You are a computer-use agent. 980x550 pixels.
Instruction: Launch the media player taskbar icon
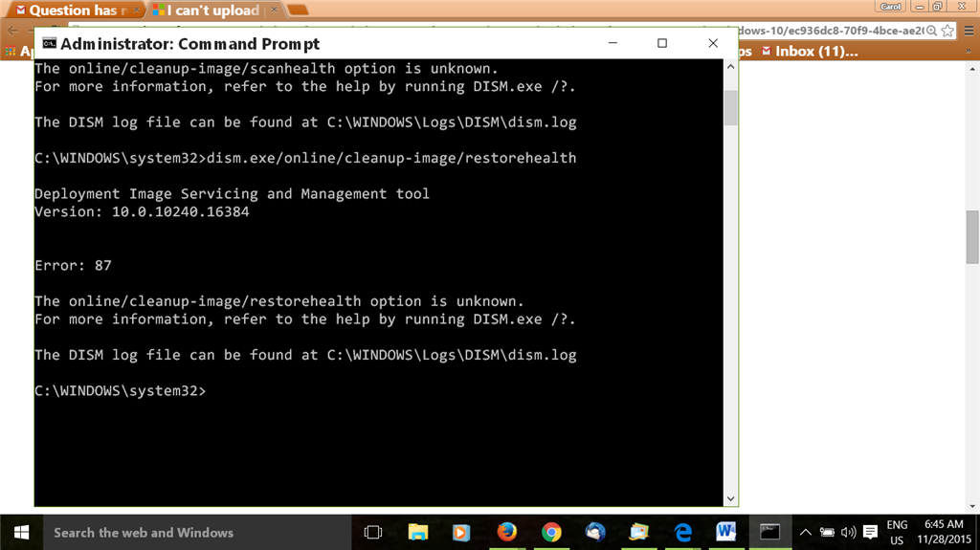461,533
